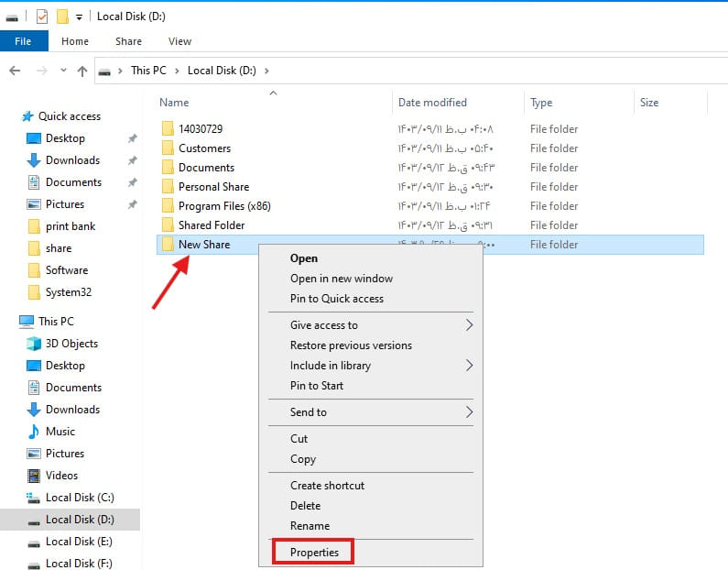Image resolution: width=728 pixels, height=570 pixels.
Task: Choose Pin to Quick access
Action: (x=337, y=299)
